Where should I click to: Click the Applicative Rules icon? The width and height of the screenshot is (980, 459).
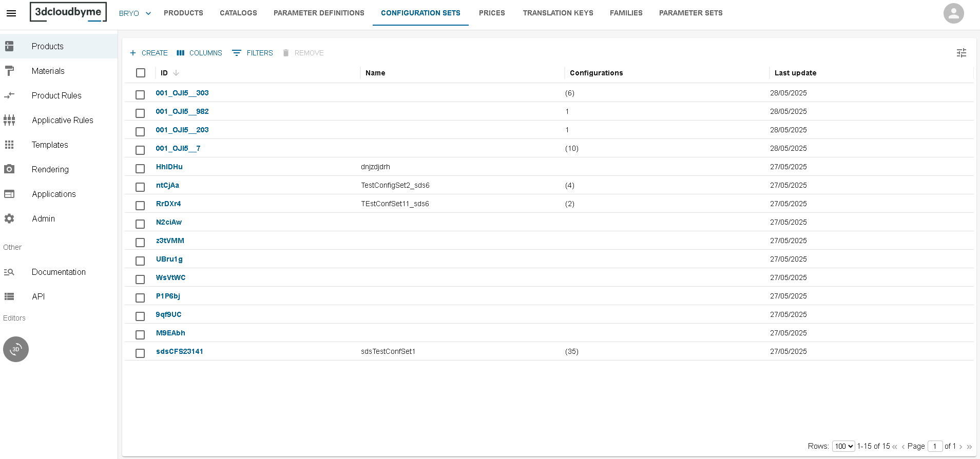[x=9, y=120]
